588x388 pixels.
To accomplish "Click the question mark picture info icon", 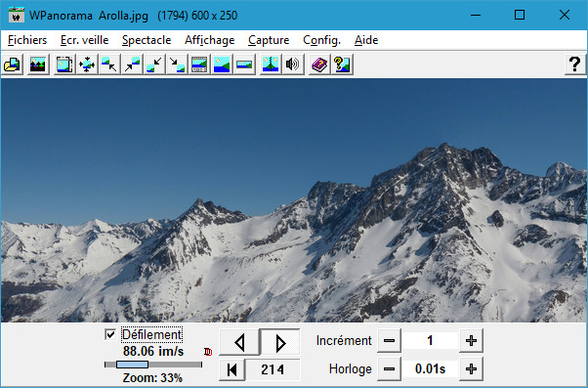I will (342, 65).
